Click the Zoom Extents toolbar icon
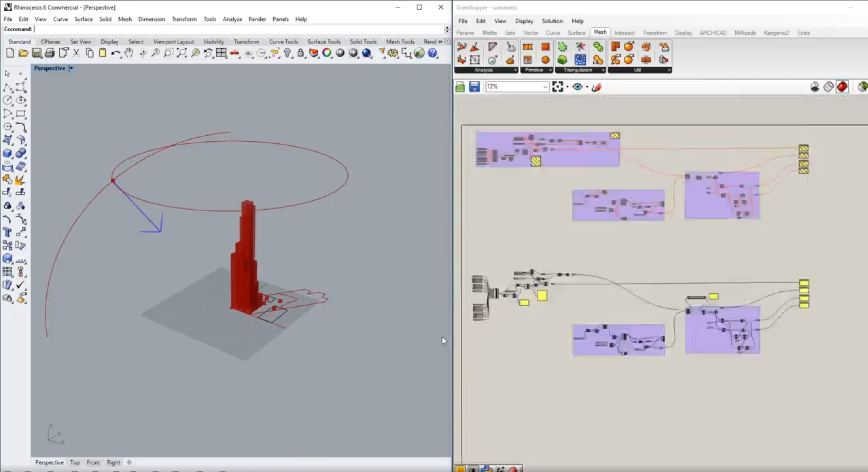 click(x=182, y=53)
